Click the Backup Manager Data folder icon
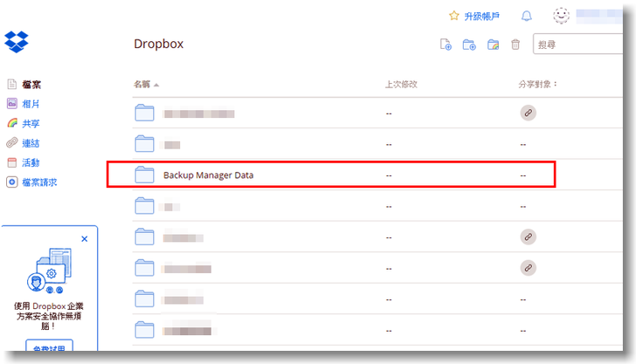The width and height of the screenshot is (636, 364). [x=144, y=175]
